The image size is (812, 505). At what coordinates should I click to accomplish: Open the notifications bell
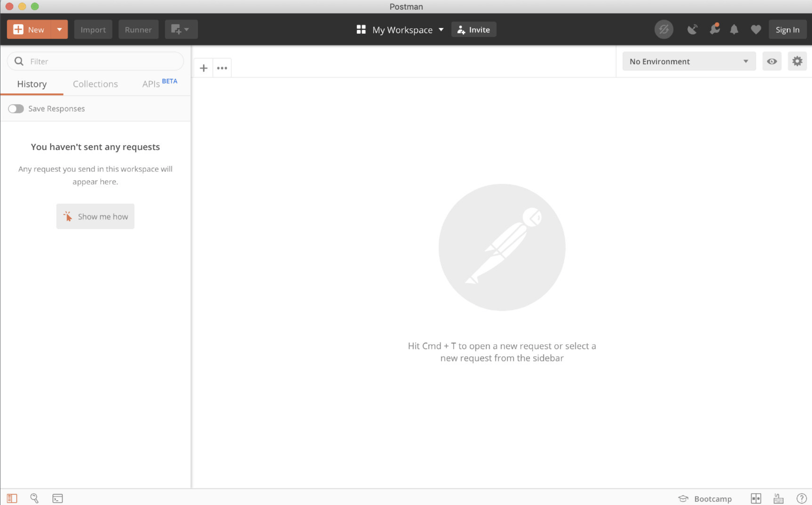click(x=734, y=29)
